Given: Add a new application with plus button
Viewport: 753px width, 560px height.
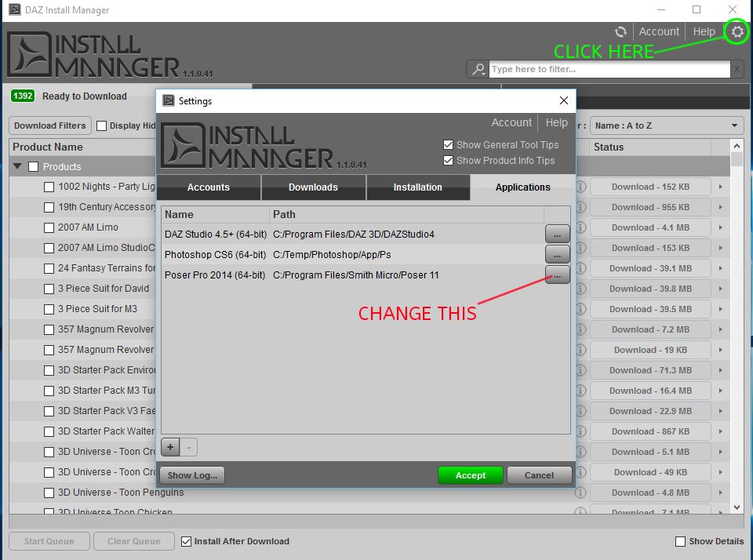Looking at the screenshot, I should [x=170, y=447].
